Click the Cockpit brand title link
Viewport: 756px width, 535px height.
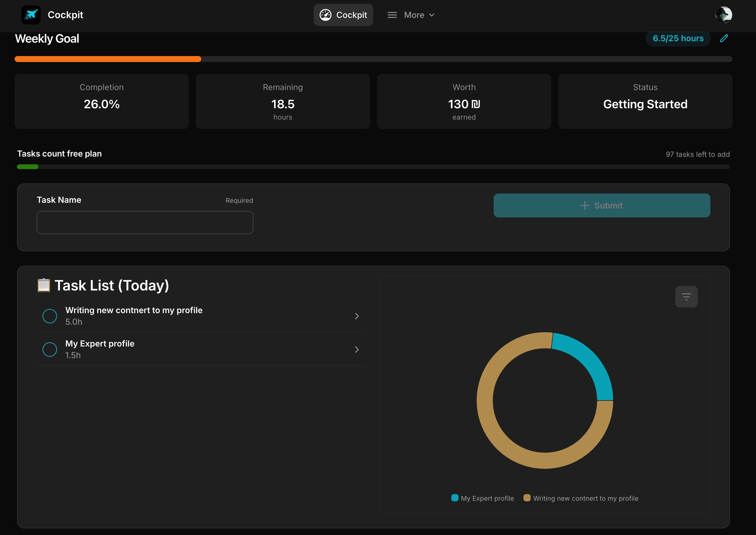point(65,15)
